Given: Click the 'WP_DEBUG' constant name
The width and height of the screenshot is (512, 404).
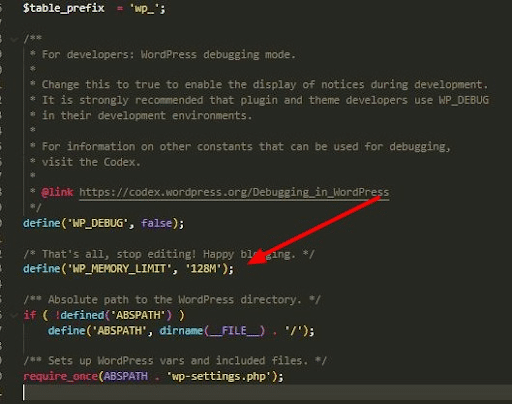Looking at the screenshot, I should click(98, 223).
